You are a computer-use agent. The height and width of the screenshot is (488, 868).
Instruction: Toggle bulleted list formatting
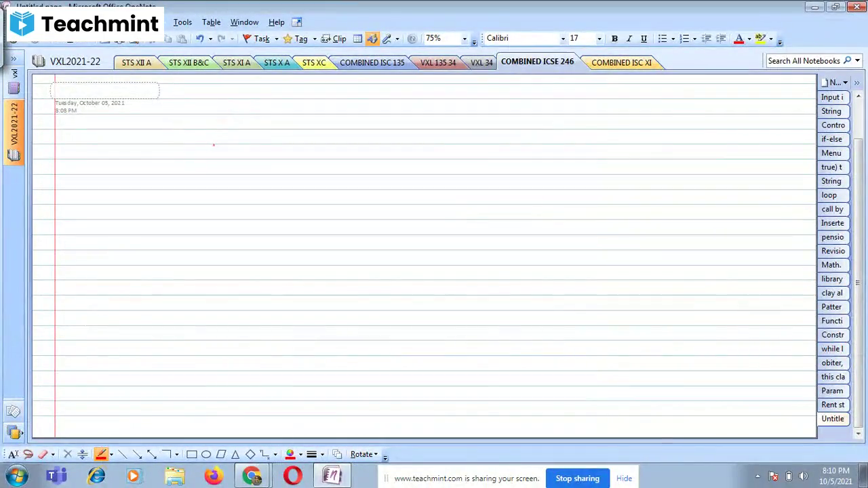[663, 38]
